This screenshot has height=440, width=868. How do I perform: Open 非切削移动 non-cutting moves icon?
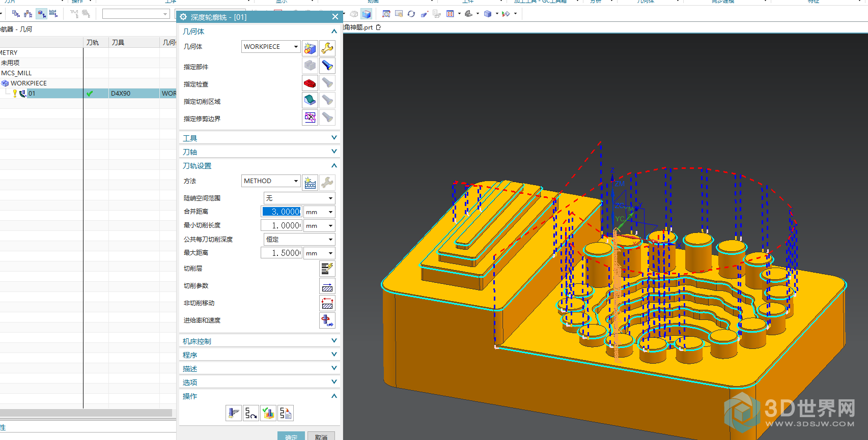327,303
